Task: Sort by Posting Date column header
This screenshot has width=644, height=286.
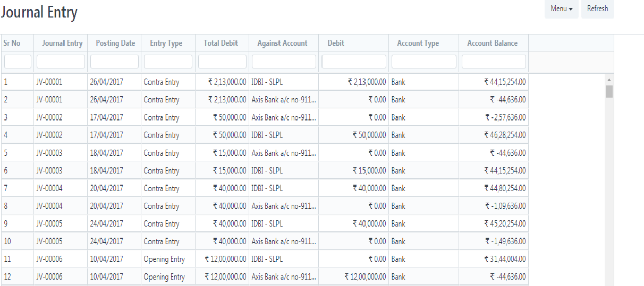Action: point(115,44)
